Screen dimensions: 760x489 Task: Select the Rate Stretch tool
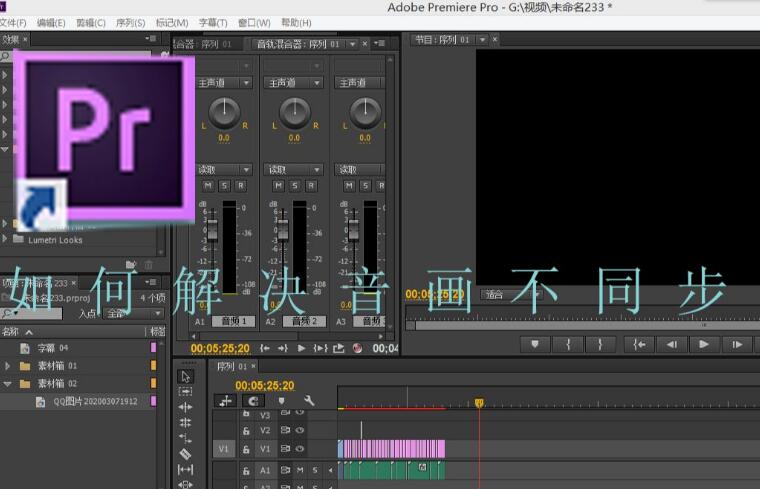186,438
